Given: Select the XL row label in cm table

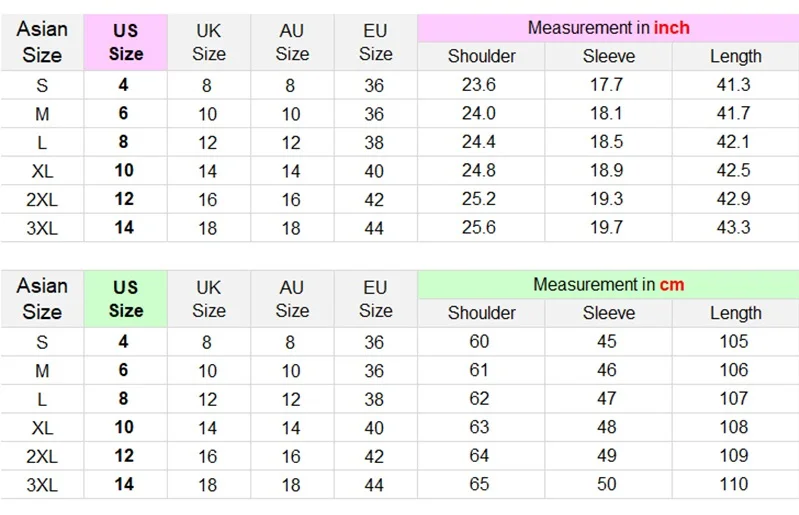Looking at the screenshot, I should click(42, 427).
